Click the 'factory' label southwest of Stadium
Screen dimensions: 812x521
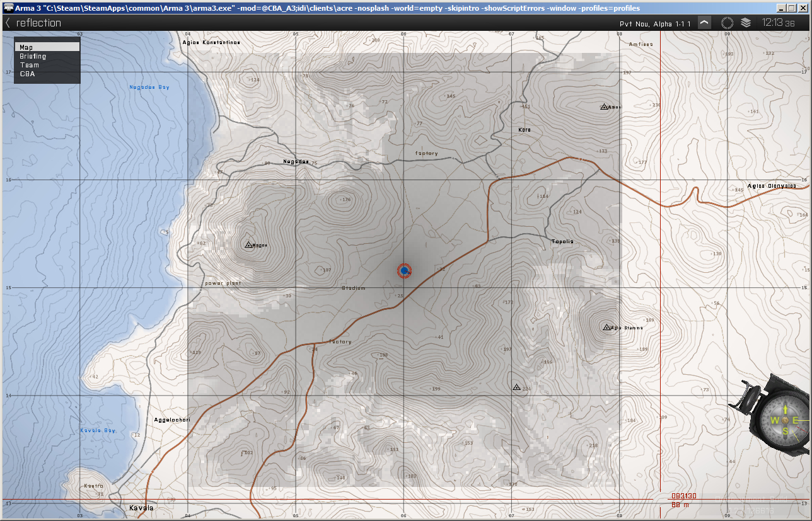(x=340, y=342)
